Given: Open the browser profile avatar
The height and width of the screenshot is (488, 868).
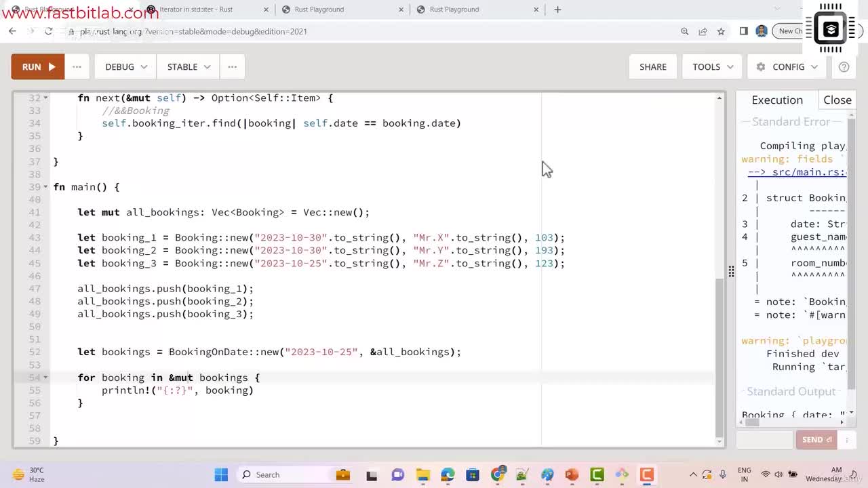Looking at the screenshot, I should (762, 31).
